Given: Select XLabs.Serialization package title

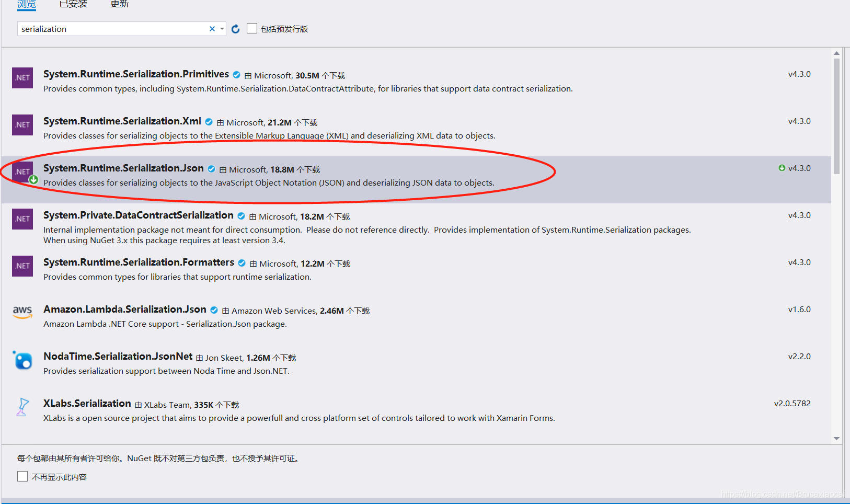Looking at the screenshot, I should [x=87, y=404].
